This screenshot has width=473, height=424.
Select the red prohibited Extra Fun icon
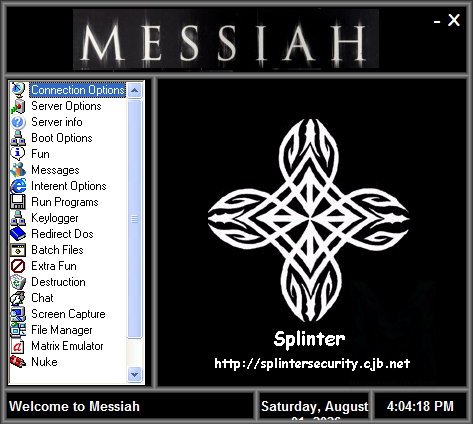coord(18,266)
